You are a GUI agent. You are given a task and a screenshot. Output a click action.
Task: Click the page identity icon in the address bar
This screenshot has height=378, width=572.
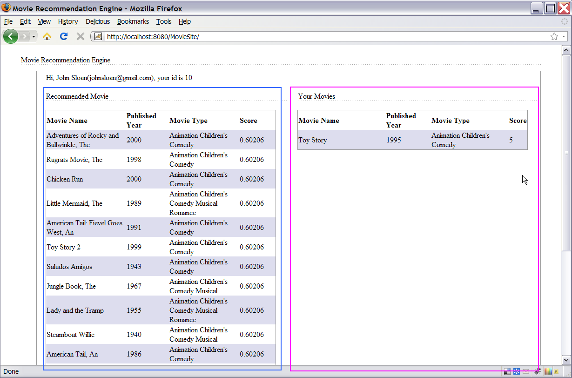[98, 36]
